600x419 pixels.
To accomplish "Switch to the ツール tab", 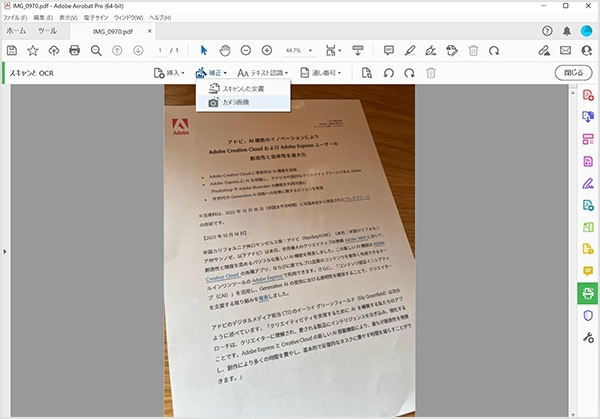I will pyautogui.click(x=47, y=31).
